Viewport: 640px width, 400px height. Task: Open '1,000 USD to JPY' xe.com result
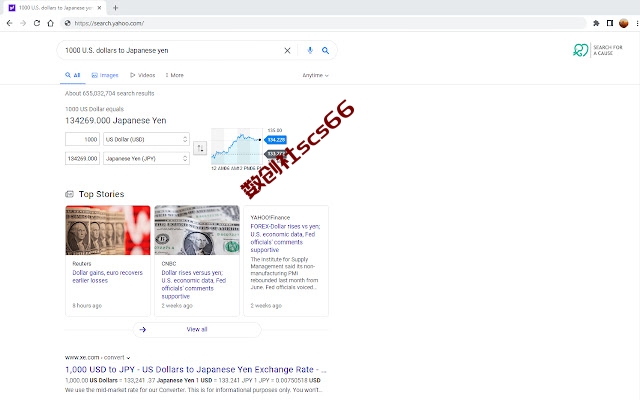click(x=196, y=370)
